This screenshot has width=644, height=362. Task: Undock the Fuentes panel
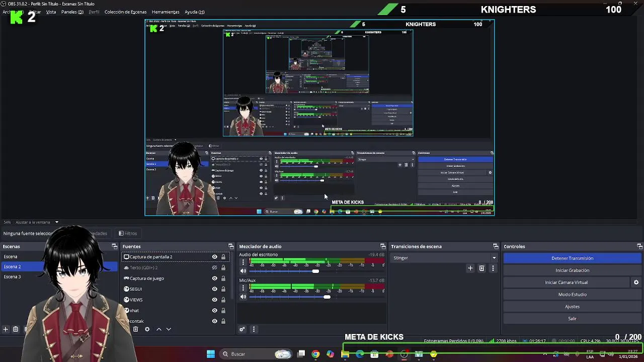click(231, 246)
